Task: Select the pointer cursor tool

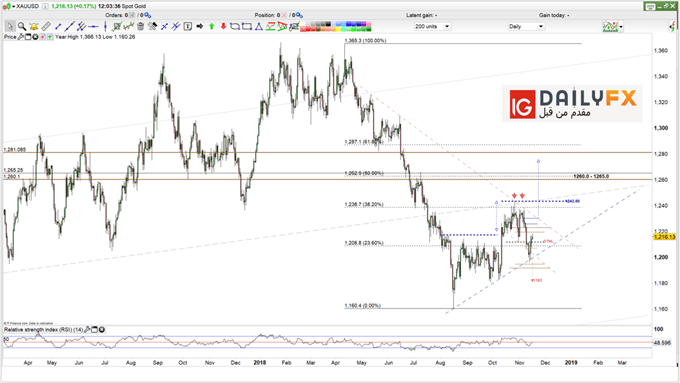Action: pos(10,26)
